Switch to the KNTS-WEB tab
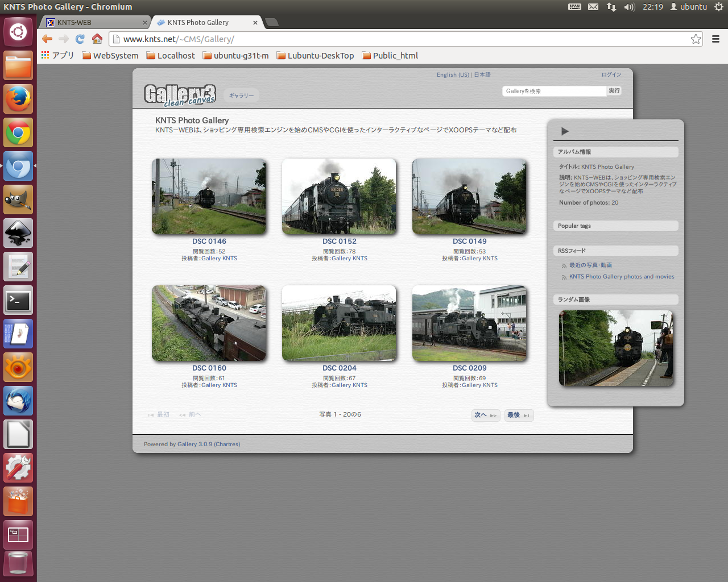 click(94, 22)
